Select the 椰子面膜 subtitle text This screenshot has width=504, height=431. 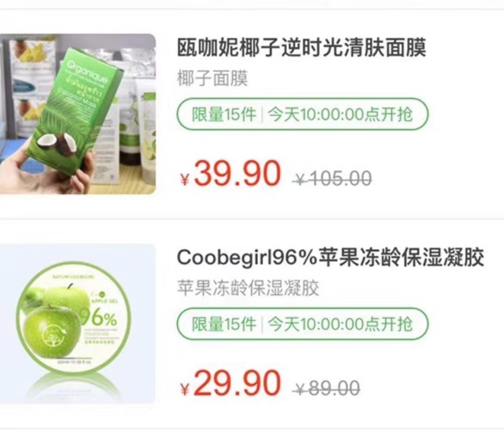pyautogui.click(x=213, y=79)
